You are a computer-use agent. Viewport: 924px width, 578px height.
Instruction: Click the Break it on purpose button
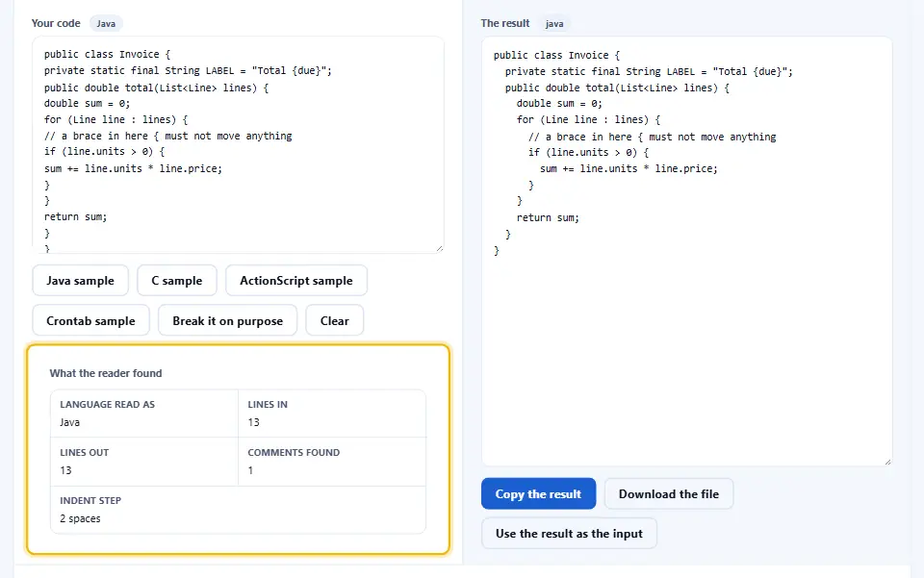click(x=227, y=321)
